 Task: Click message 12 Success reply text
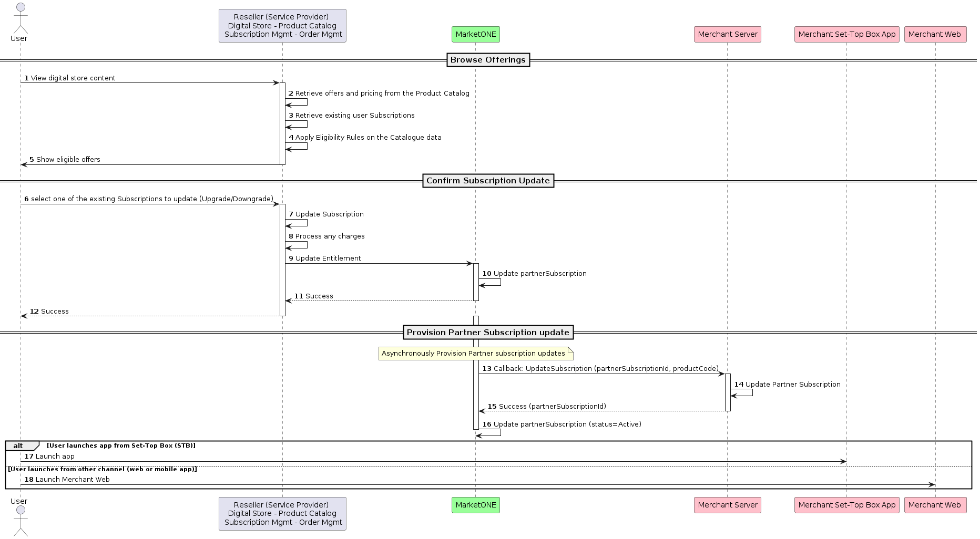pos(49,312)
